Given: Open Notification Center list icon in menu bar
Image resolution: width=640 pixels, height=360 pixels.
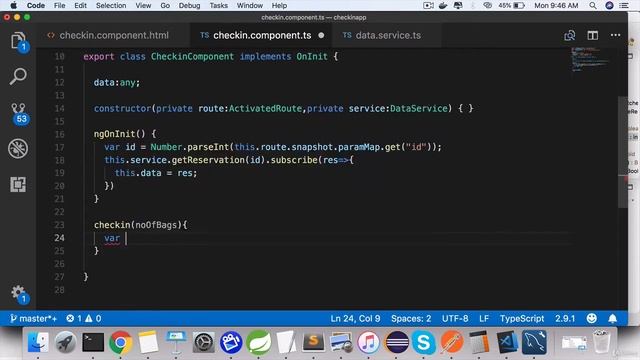Looking at the screenshot, I should [624, 5].
